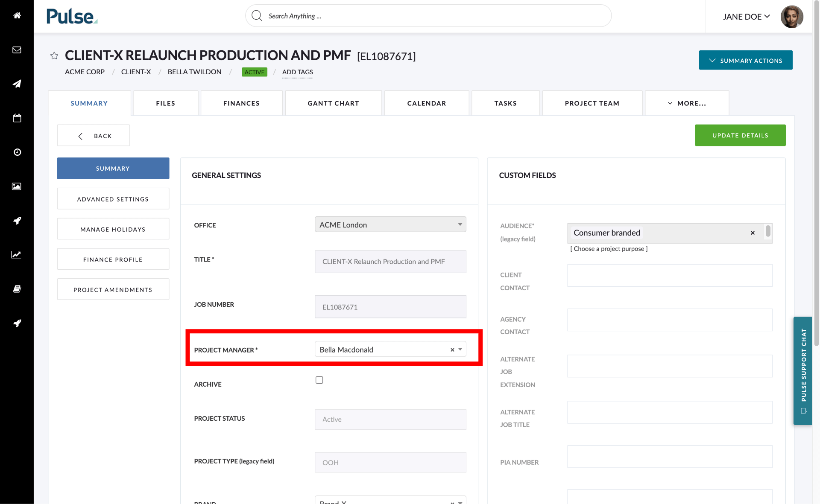
Task: Follow the CLIENT-X breadcrumb
Action: (136, 72)
